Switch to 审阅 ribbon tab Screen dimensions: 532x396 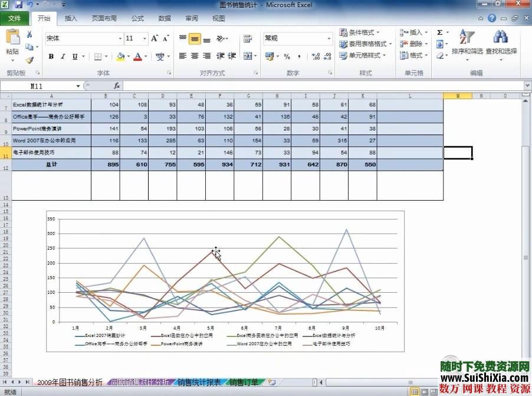click(192, 18)
